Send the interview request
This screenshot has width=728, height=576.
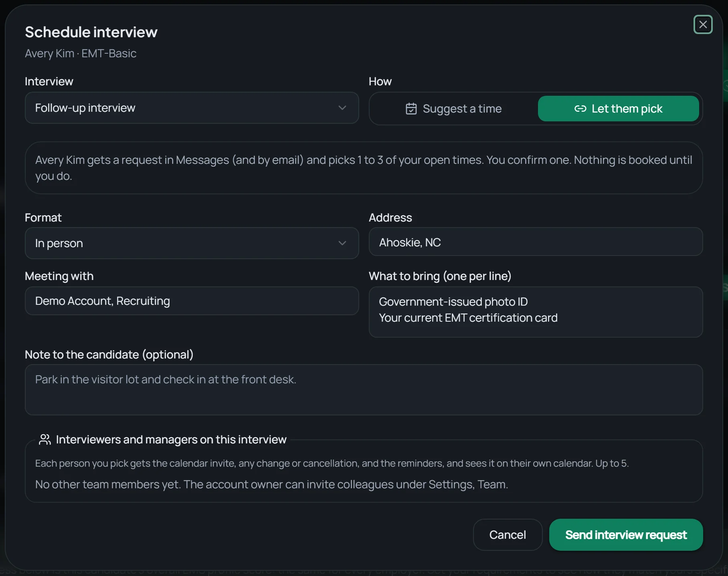(x=626, y=535)
